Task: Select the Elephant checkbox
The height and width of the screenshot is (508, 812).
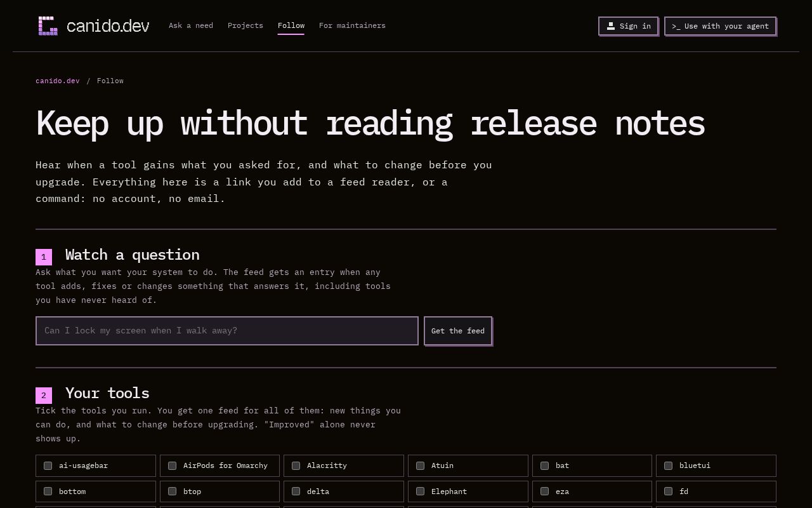Action: tap(420, 491)
